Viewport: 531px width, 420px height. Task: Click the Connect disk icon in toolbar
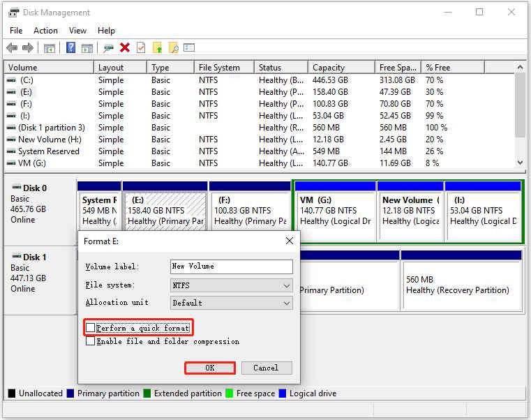tap(108, 47)
